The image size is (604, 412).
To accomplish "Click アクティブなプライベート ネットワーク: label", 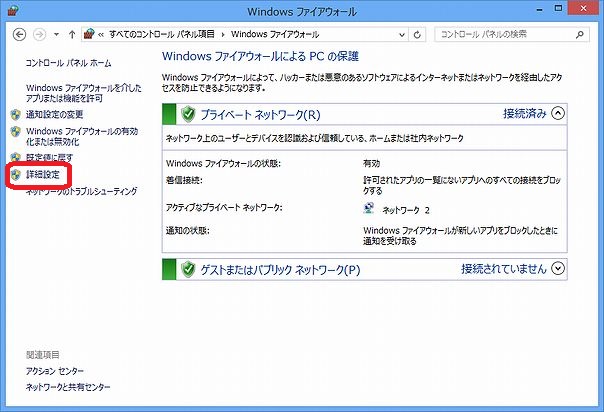I will pyautogui.click(x=224, y=208).
